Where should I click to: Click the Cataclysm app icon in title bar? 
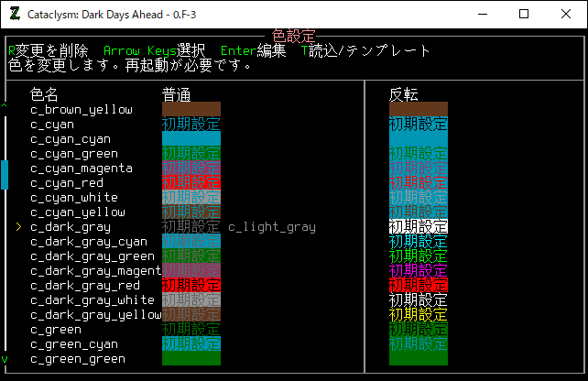(16, 14)
